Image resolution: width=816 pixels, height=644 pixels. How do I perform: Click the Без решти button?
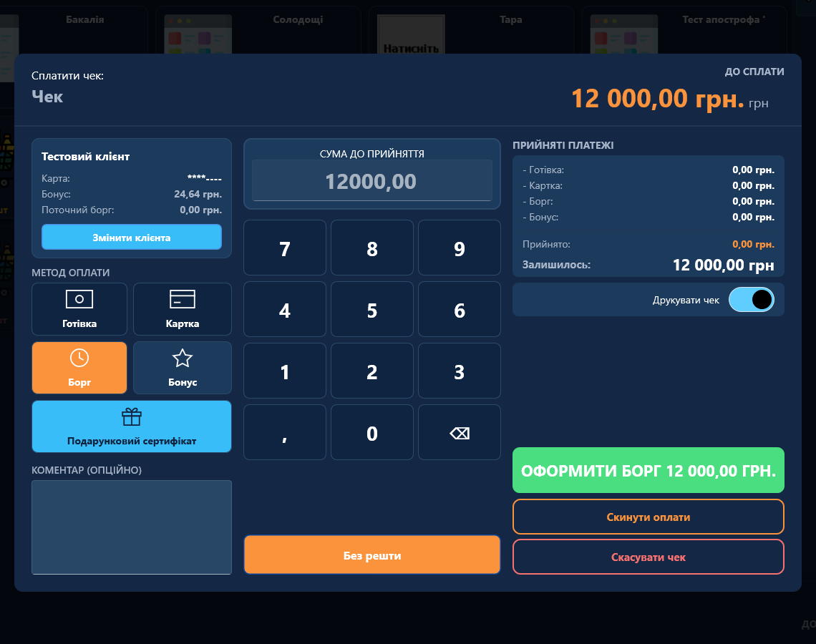tap(372, 555)
